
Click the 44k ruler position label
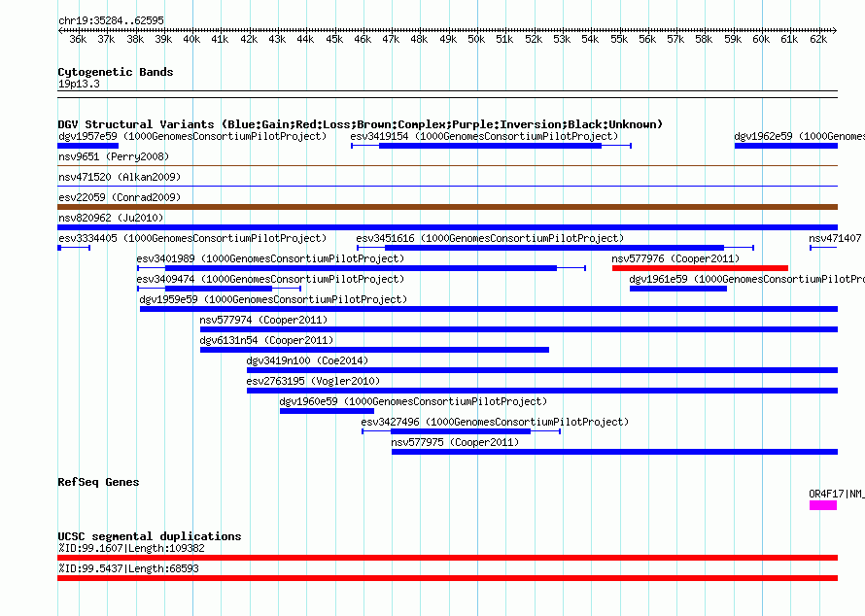[x=305, y=39]
